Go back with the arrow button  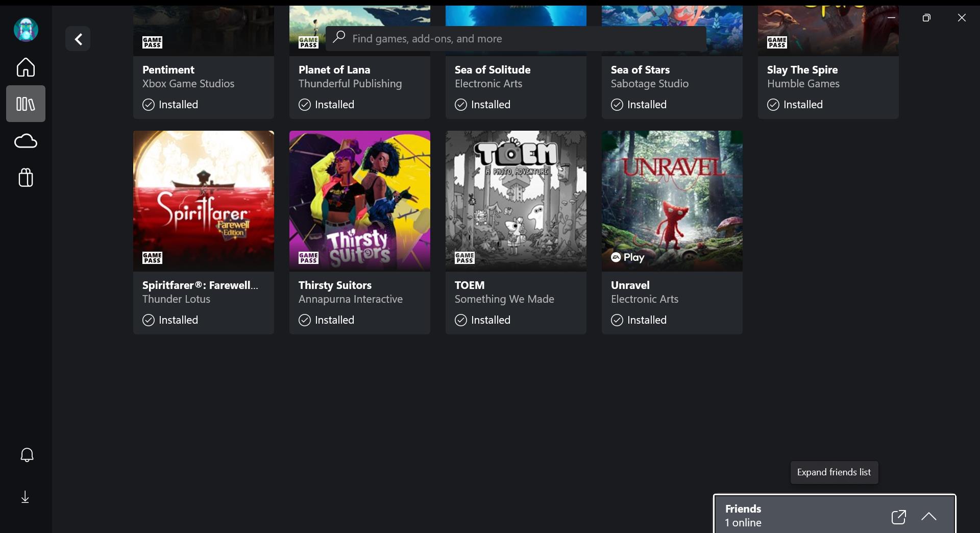point(78,39)
